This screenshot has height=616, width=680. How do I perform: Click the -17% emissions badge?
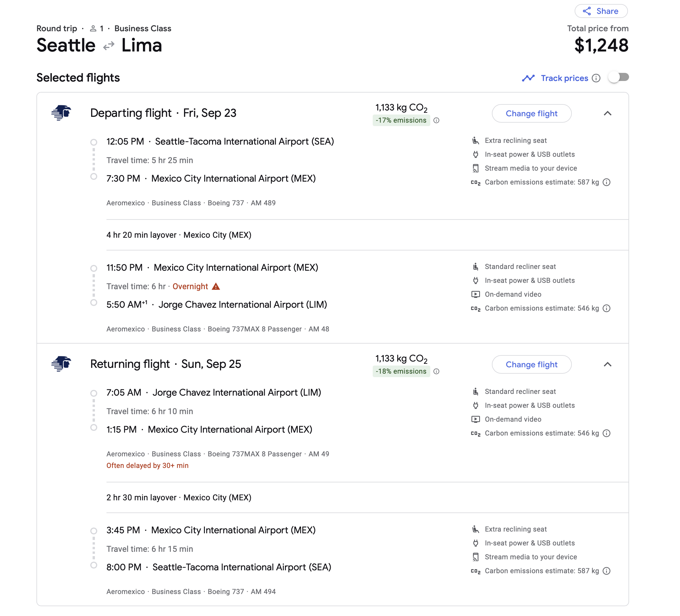tap(401, 120)
